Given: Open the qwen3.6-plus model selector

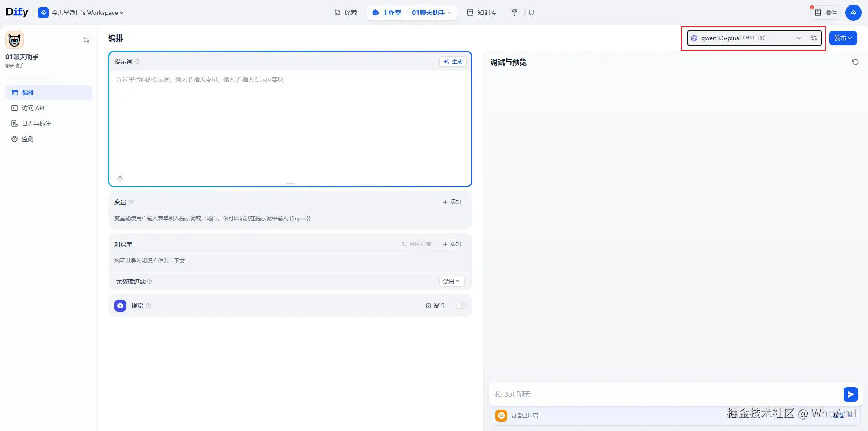Looking at the screenshot, I should [x=747, y=38].
